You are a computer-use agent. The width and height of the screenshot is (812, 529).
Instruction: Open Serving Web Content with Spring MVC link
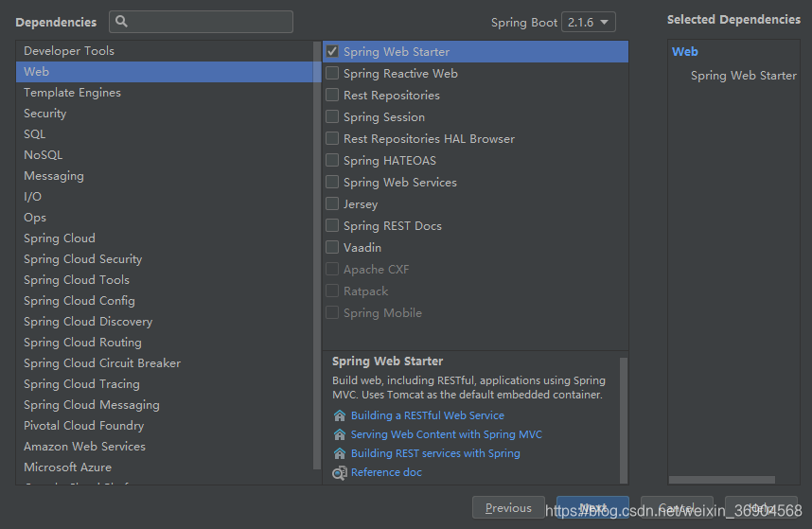447,434
